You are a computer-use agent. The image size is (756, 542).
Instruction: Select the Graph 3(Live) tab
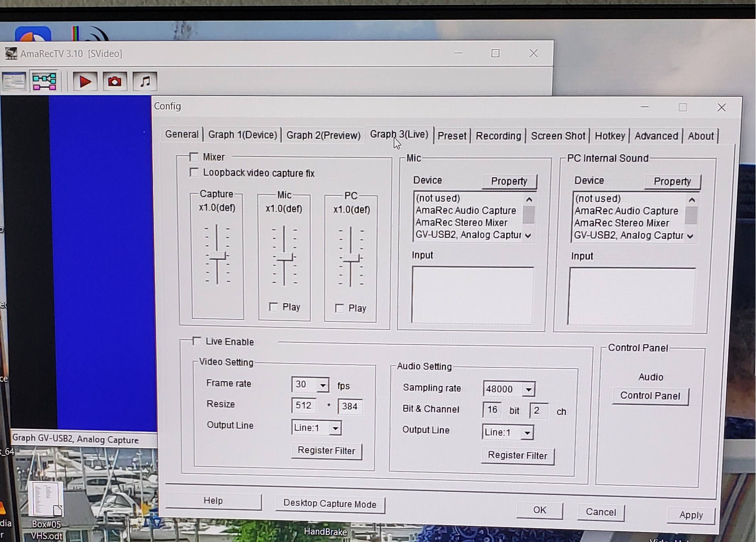[x=399, y=134]
